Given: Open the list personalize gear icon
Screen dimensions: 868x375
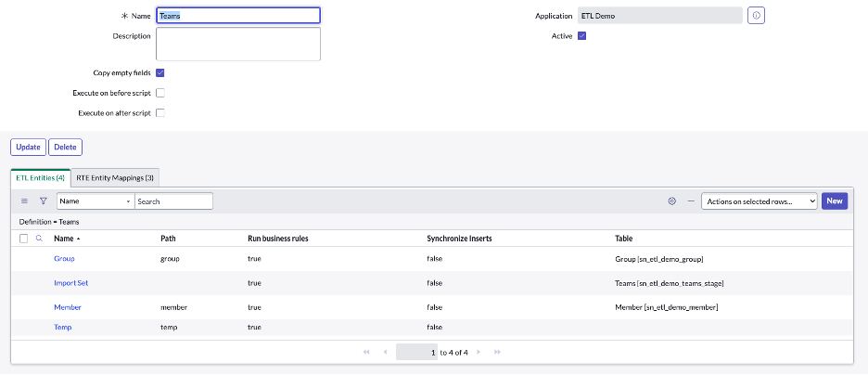Looking at the screenshot, I should coord(672,201).
